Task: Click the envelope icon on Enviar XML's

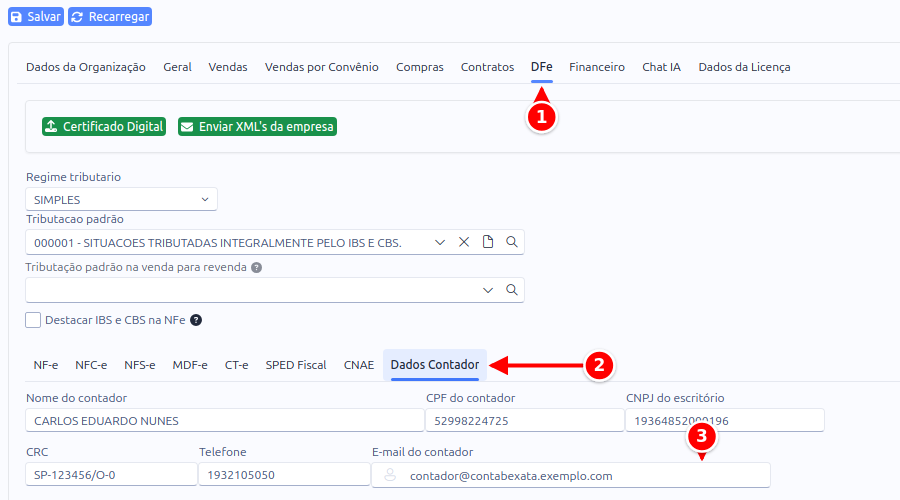Action: (187, 127)
